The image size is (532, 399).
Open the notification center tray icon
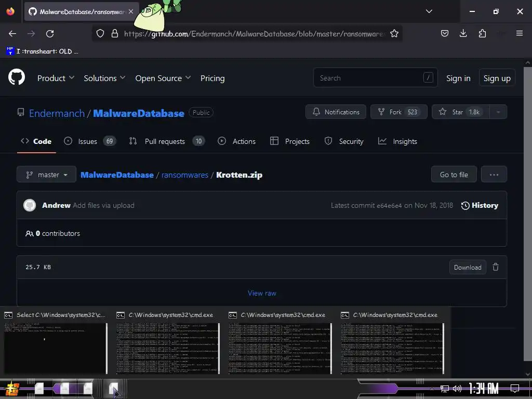[515, 389]
